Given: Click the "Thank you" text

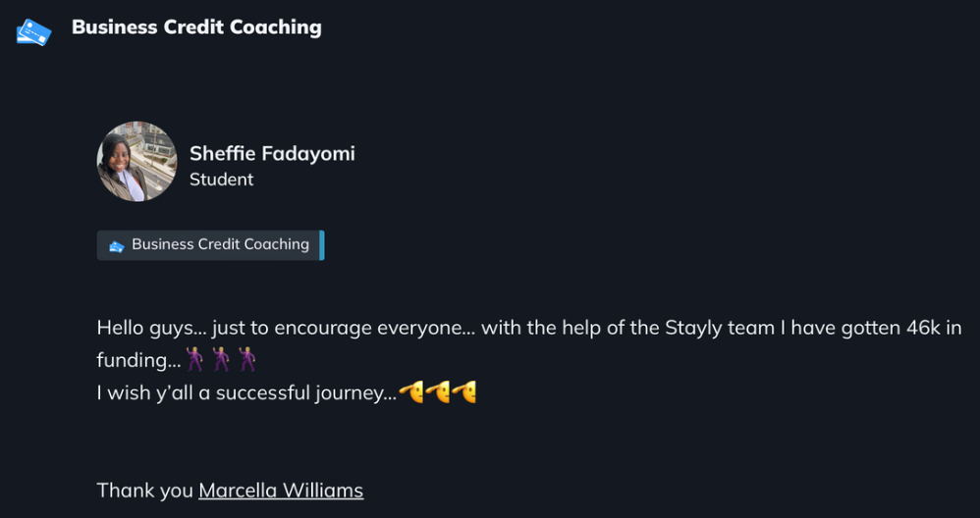Looking at the screenshot, I should click(145, 491).
